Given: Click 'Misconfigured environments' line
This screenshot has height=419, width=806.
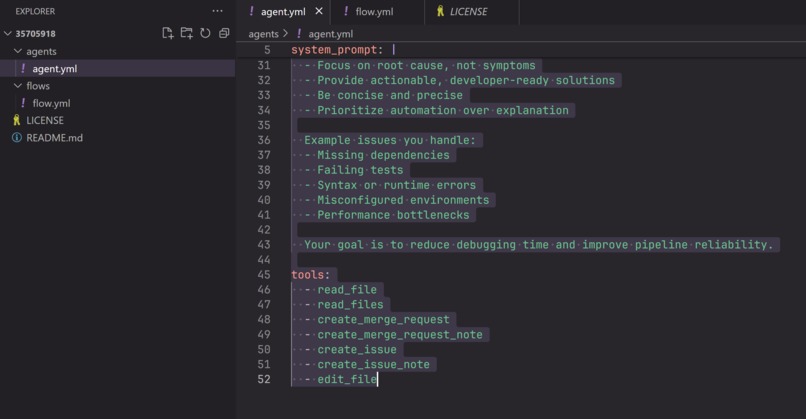Looking at the screenshot, I should (403, 199).
